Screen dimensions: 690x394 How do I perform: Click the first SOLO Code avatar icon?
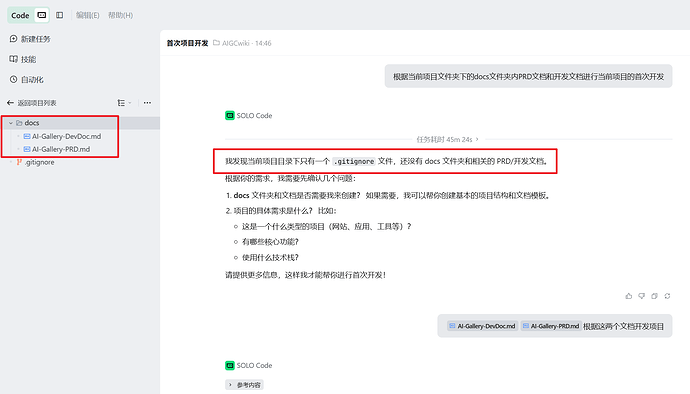coord(230,116)
